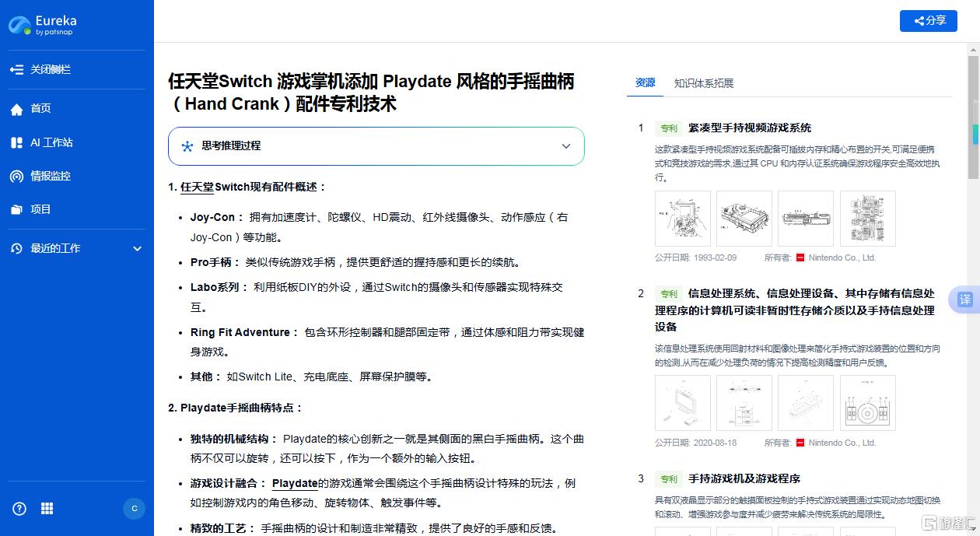Viewport: 980px width, 536px height.
Task: Open third thumbnail of result 2 patent
Action: click(806, 403)
